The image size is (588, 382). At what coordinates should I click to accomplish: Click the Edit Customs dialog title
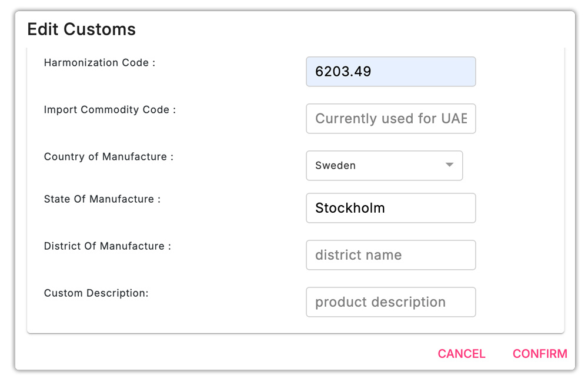pyautogui.click(x=82, y=29)
